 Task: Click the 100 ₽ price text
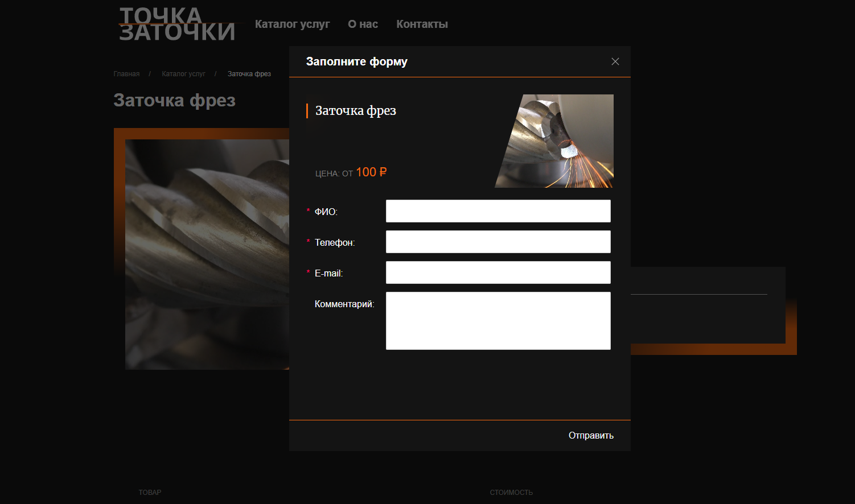pos(371,172)
